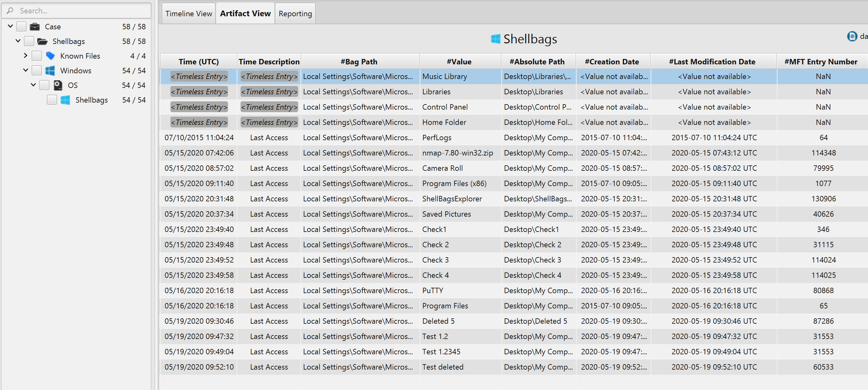Click the briefcase Case icon

pos(35,27)
